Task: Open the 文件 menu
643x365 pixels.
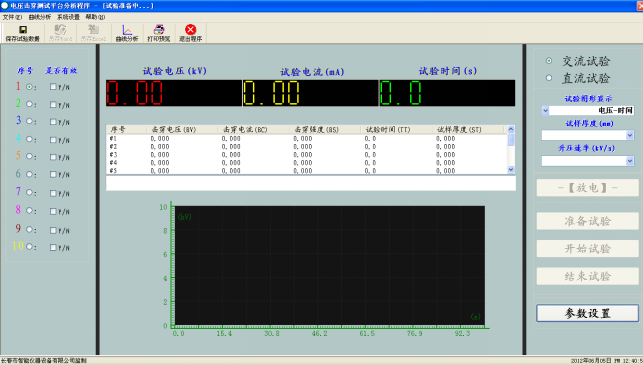Action: point(12,17)
